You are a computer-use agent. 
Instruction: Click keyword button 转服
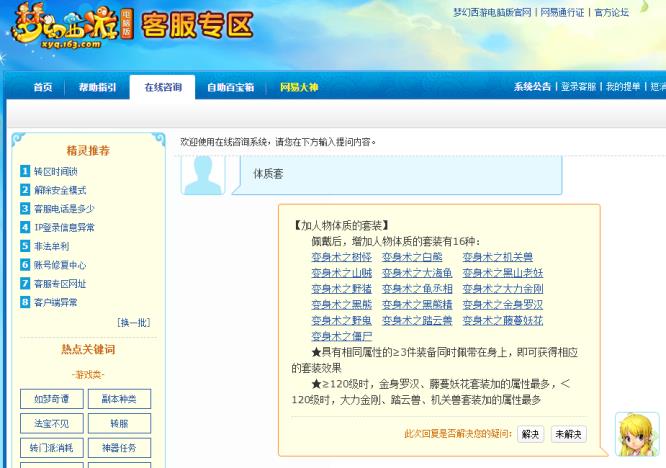(x=119, y=423)
